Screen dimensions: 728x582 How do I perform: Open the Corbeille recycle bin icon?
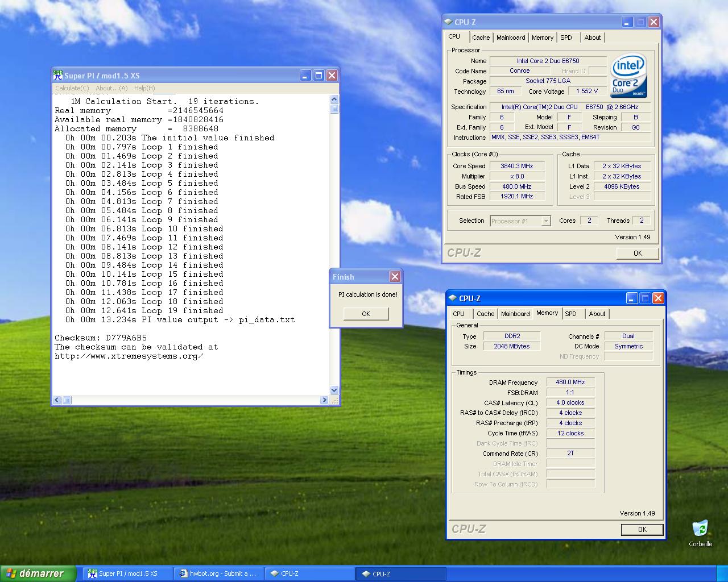(x=700, y=533)
